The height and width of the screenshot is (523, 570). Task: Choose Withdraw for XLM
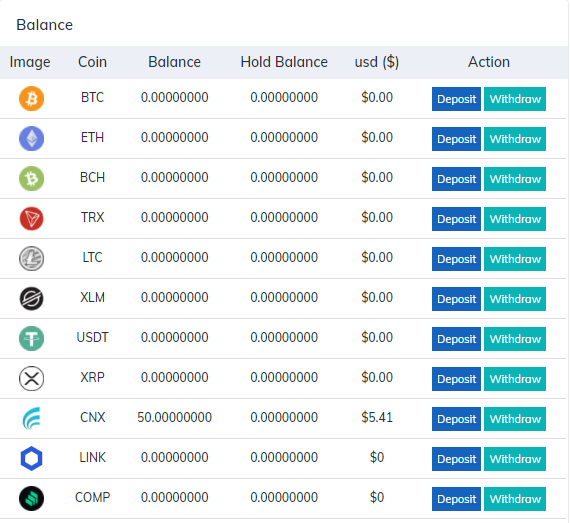(515, 299)
